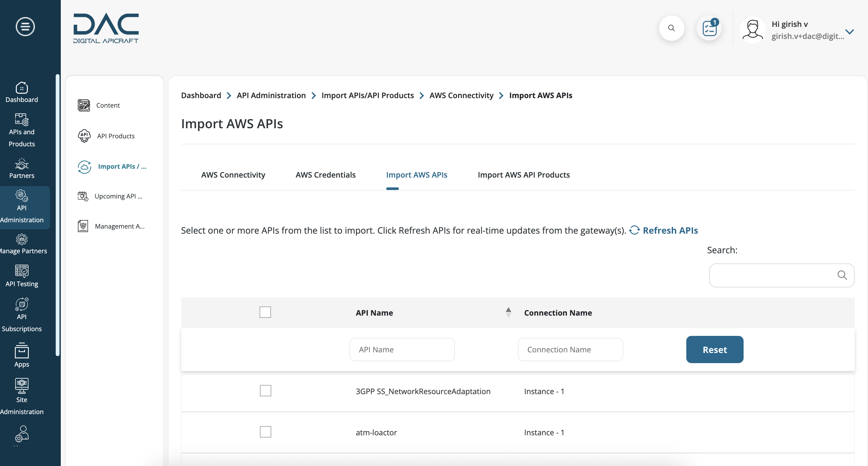Image resolution: width=868 pixels, height=466 pixels.
Task: Click the Upcoming API calendar icon
Action: click(83, 196)
